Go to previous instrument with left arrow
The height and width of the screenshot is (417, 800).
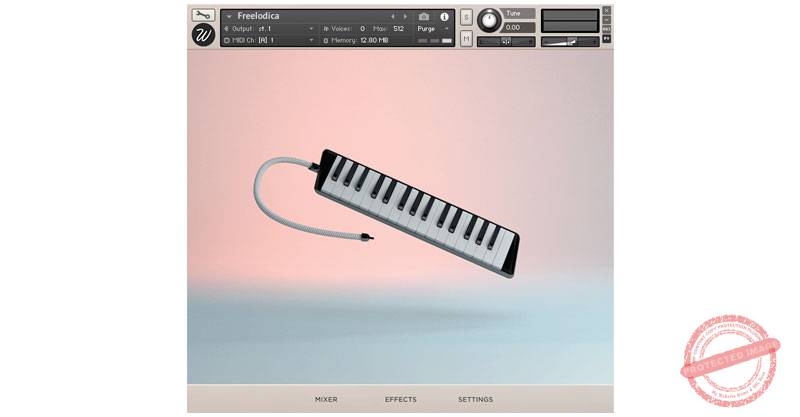(392, 16)
